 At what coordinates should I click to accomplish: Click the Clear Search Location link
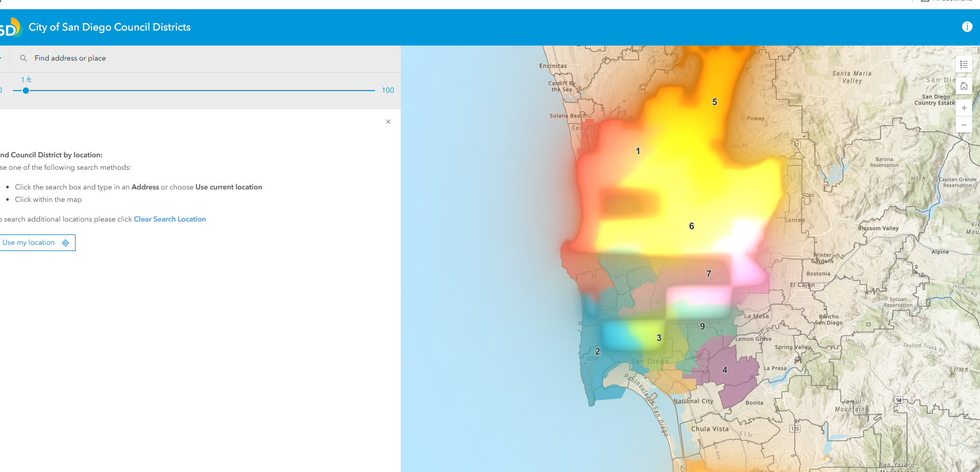pyautogui.click(x=170, y=219)
